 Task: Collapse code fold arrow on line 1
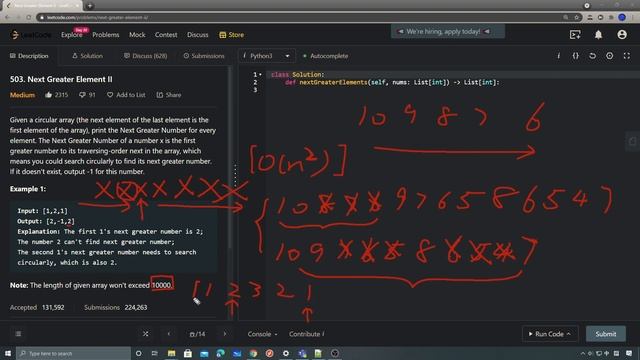point(260,75)
